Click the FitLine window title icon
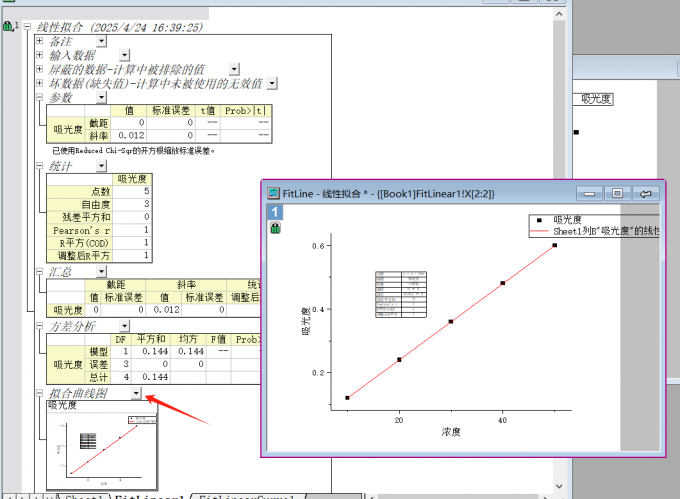Screen dimensions: 680x499 [273, 193]
